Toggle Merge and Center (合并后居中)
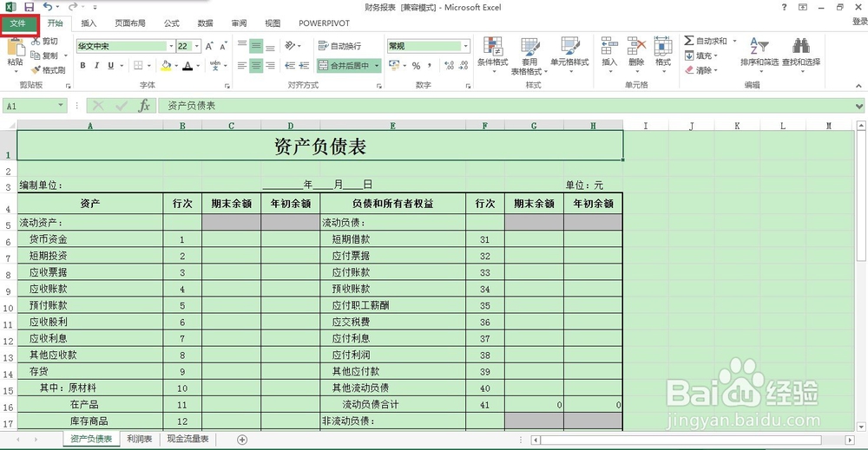This screenshot has width=868, height=450. pos(344,65)
